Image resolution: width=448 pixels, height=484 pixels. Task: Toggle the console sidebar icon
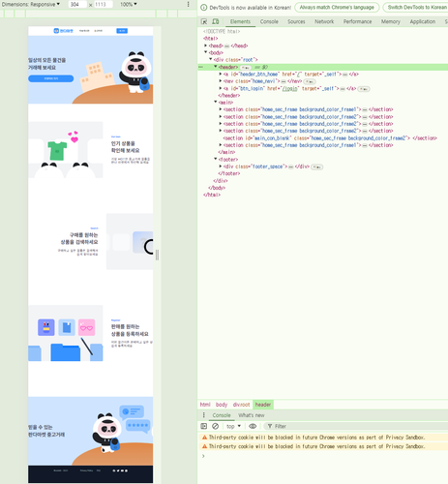[x=204, y=426]
